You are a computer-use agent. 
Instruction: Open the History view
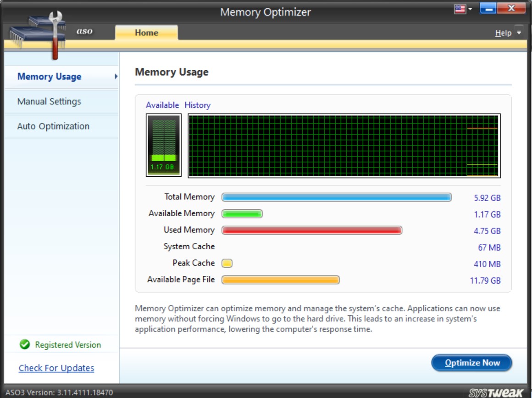coord(198,105)
